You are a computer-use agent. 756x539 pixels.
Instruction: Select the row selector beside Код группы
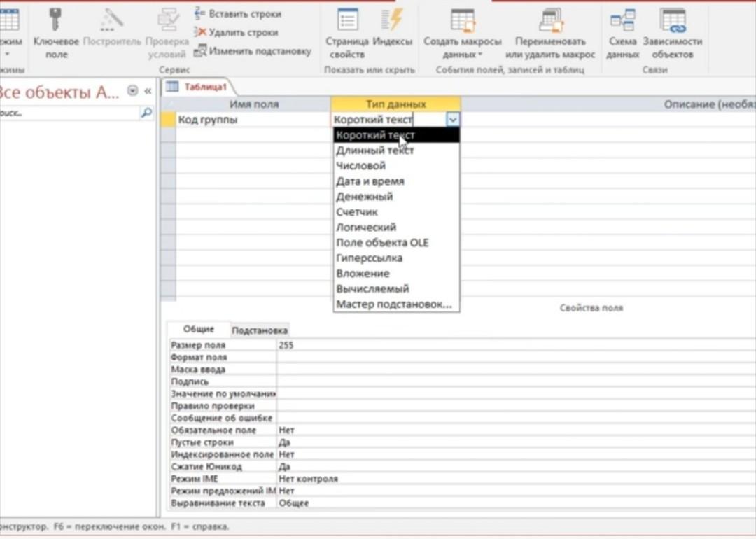coord(168,120)
